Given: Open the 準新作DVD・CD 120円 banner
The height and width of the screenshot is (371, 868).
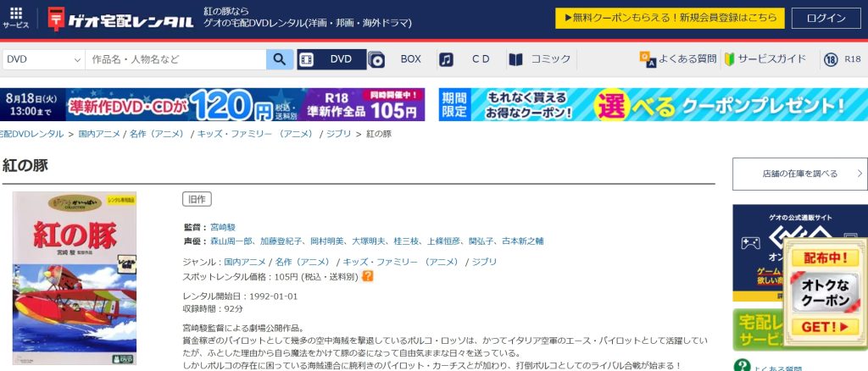Looking at the screenshot, I should point(213,104).
